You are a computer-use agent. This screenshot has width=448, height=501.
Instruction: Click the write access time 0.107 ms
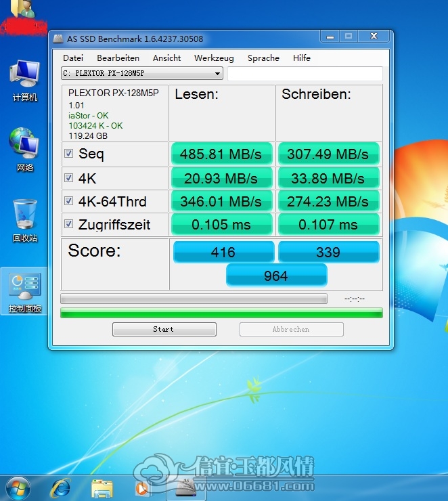[x=329, y=224]
